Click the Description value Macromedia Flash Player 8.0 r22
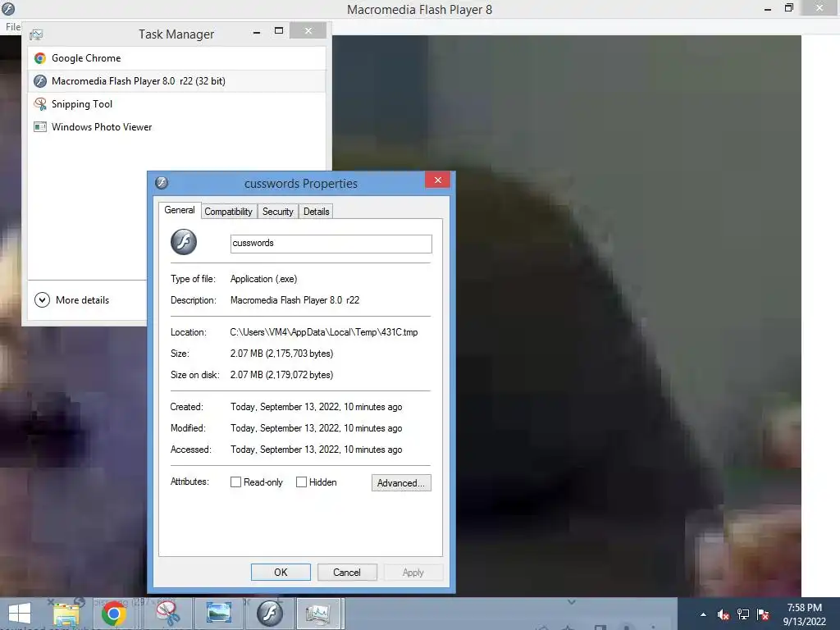This screenshot has width=840, height=630. click(x=294, y=300)
